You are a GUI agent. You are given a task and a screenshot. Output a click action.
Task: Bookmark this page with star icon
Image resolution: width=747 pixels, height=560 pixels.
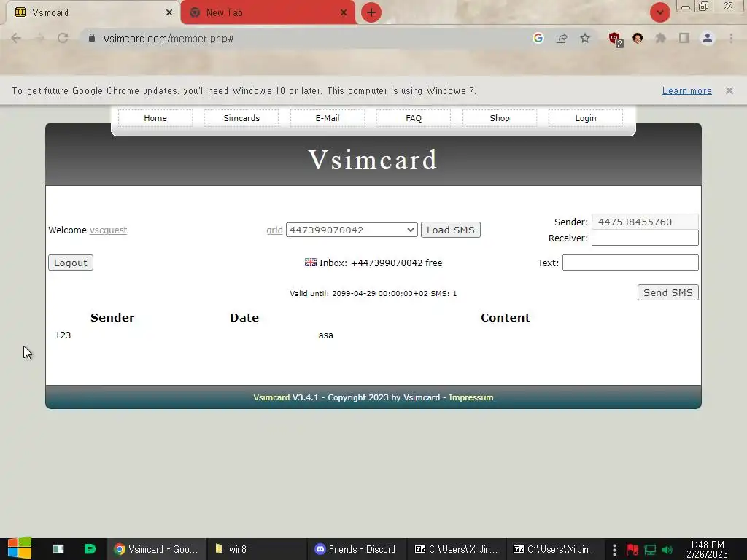click(x=585, y=38)
